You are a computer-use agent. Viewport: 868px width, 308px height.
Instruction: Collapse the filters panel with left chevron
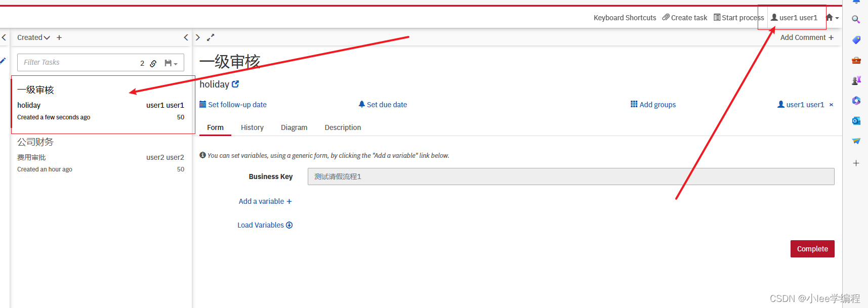point(4,37)
